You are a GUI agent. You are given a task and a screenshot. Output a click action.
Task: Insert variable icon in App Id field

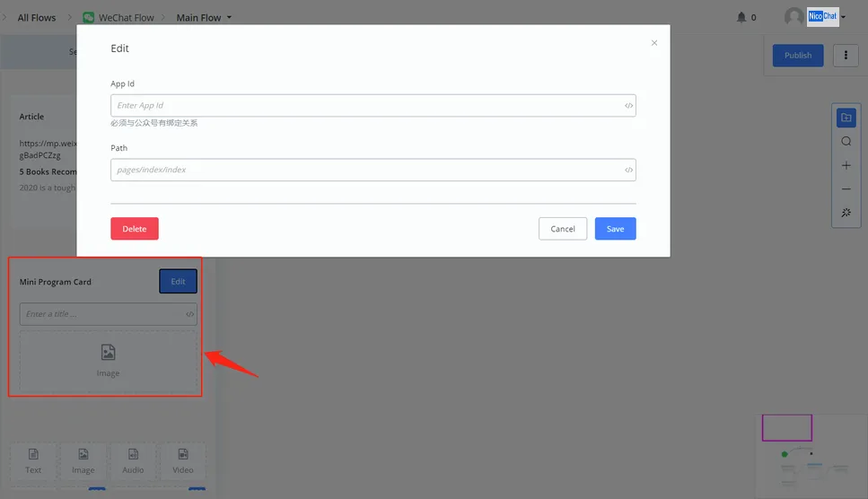tap(629, 106)
